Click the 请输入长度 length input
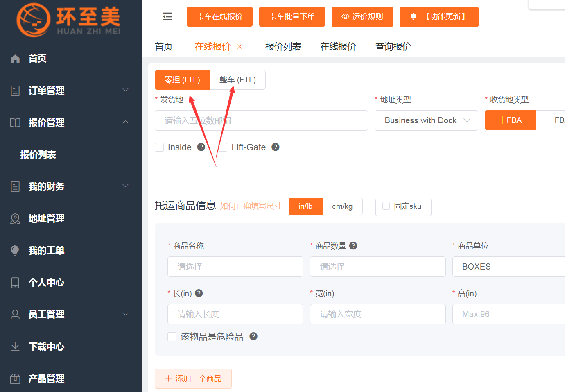The width and height of the screenshot is (565, 392). [x=235, y=314]
